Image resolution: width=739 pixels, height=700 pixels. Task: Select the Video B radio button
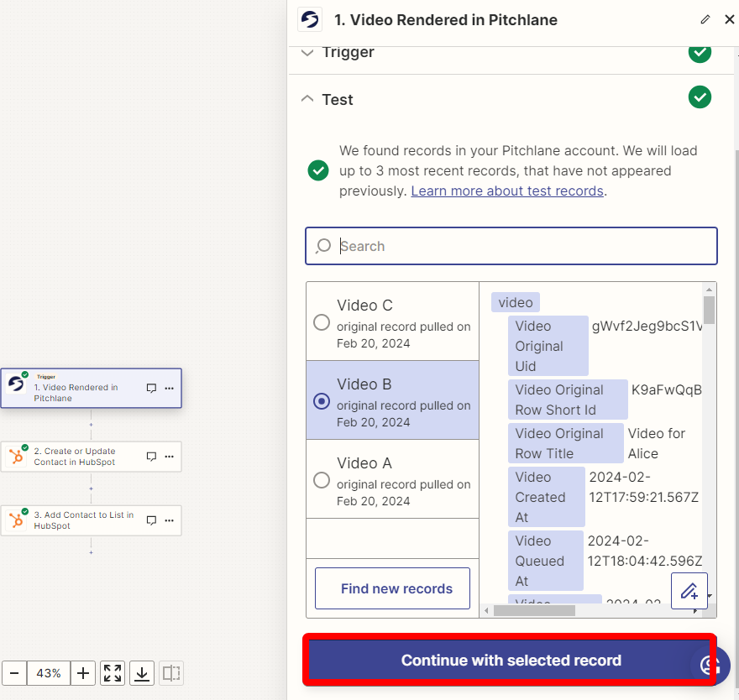tap(322, 401)
